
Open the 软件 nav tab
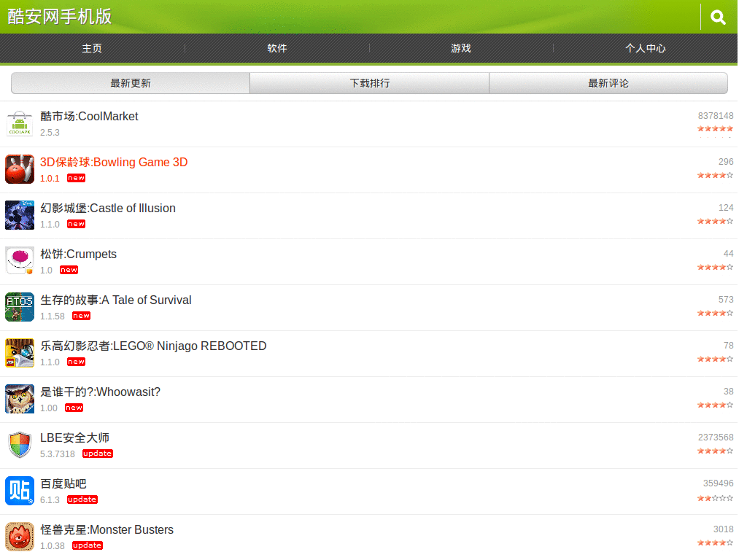[276, 48]
